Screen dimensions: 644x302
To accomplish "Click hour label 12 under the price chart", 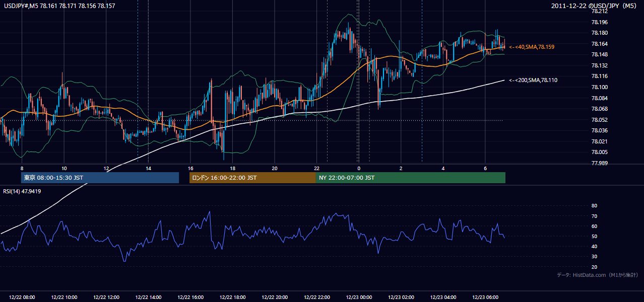I will pos(106,168).
